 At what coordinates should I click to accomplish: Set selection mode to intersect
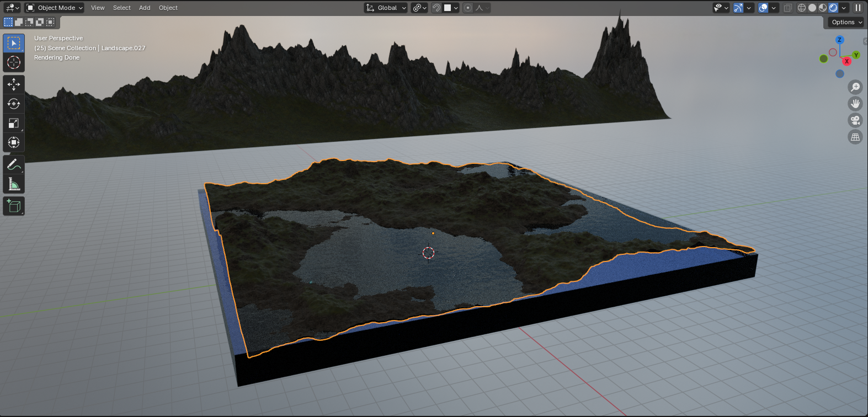pos(50,22)
